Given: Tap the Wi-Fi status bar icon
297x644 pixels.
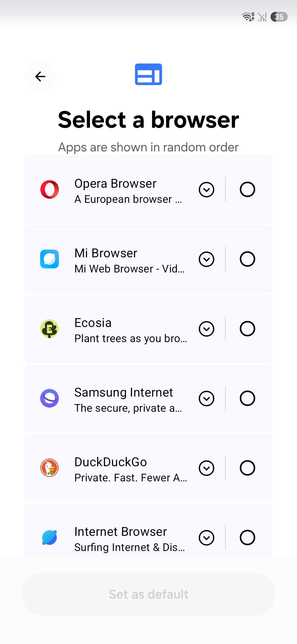Looking at the screenshot, I should tap(248, 17).
